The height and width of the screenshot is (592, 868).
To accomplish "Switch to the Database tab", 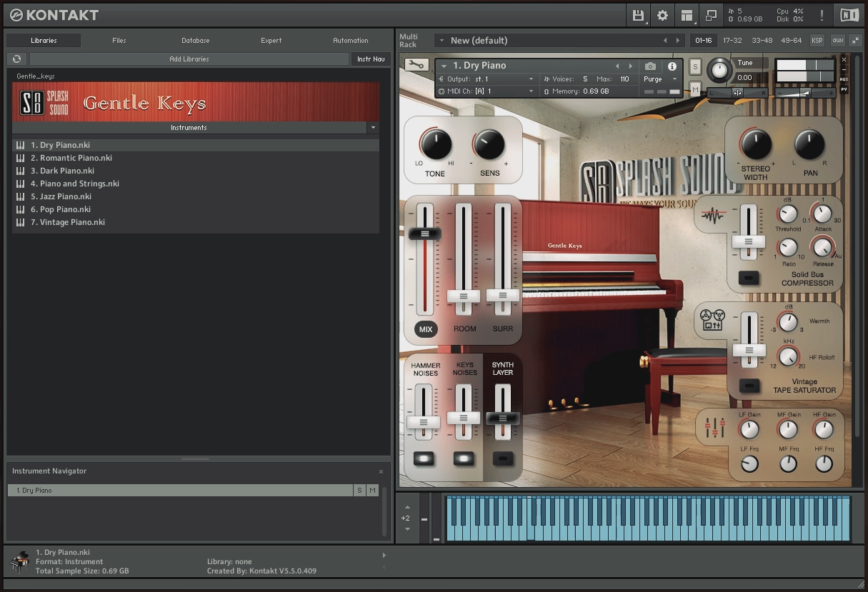I will (195, 41).
